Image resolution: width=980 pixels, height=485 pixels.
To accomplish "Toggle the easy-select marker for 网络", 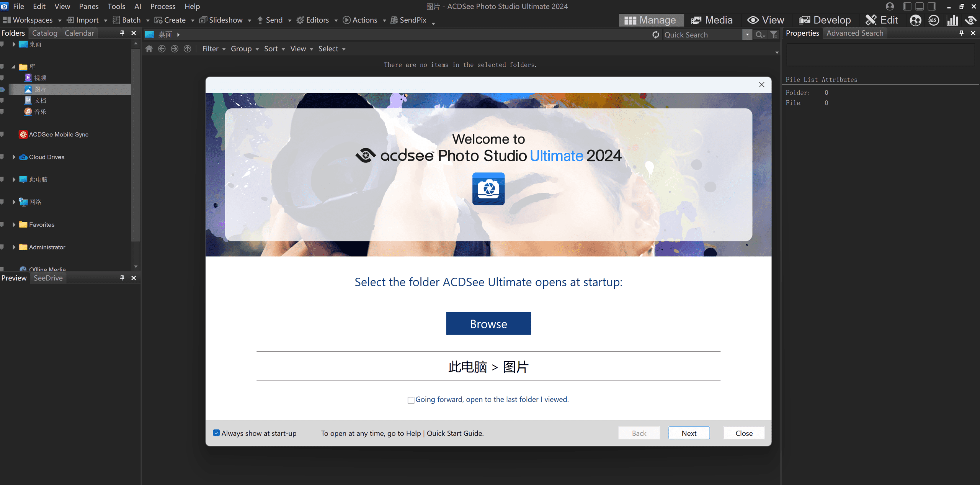I will [2, 202].
